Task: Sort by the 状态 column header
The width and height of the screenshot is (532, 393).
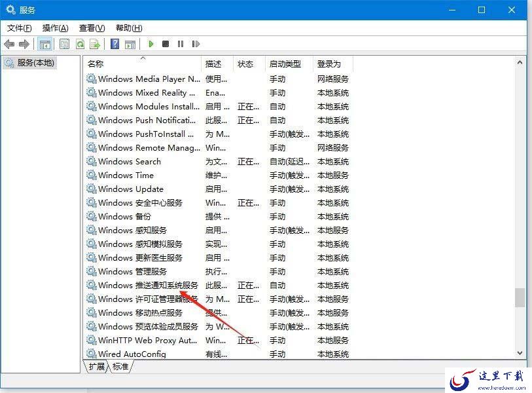Action: (x=249, y=64)
